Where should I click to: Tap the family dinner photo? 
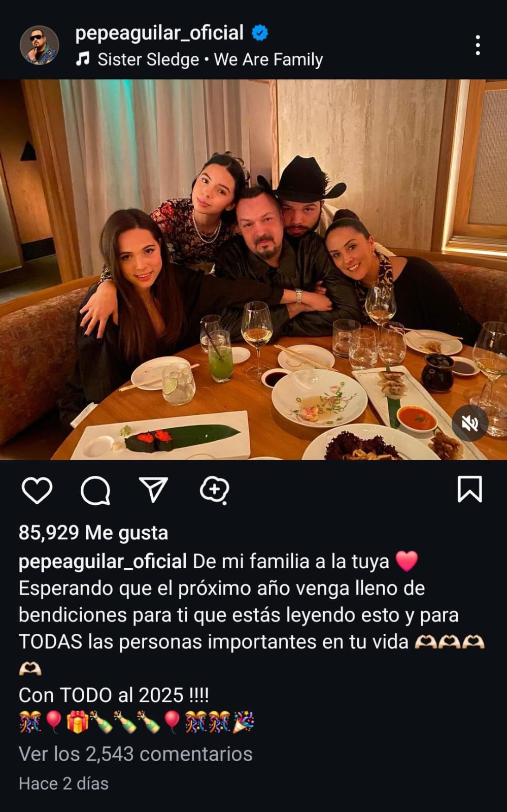click(x=253, y=270)
